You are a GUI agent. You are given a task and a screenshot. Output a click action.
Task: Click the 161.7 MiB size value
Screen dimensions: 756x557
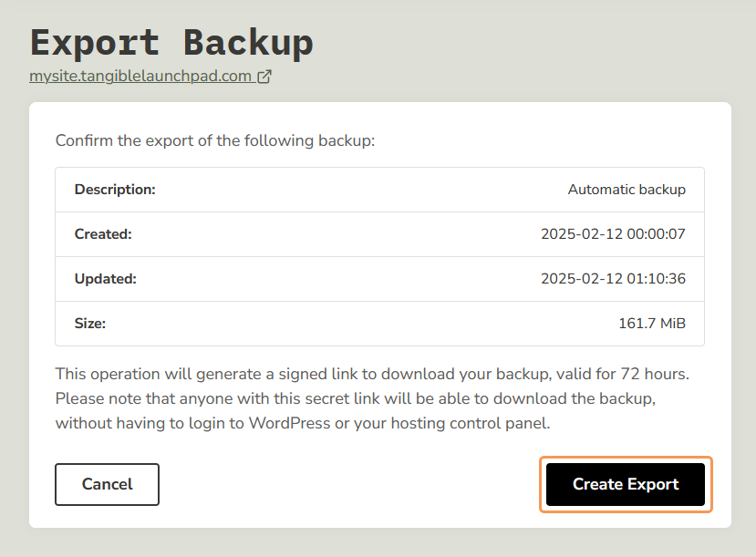click(652, 324)
